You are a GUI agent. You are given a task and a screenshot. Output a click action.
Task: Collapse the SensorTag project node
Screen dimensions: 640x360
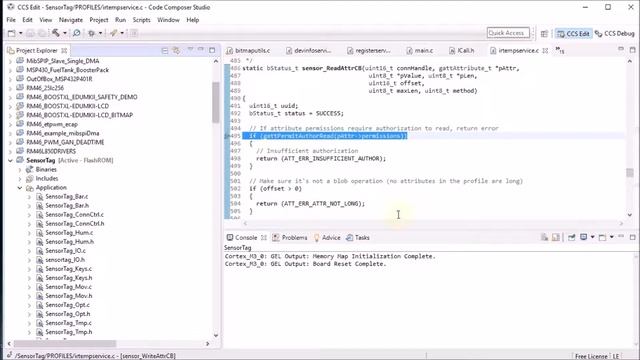click(10, 160)
